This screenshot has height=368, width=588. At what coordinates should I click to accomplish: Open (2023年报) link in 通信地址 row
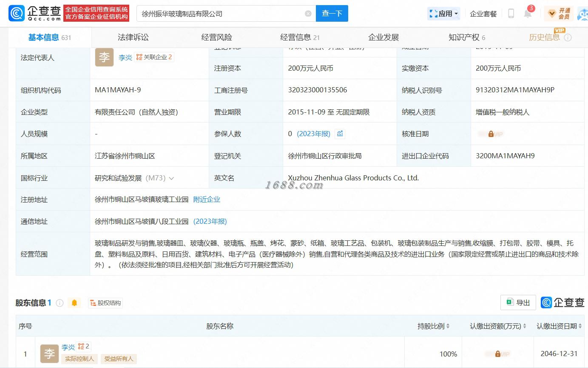(210, 221)
